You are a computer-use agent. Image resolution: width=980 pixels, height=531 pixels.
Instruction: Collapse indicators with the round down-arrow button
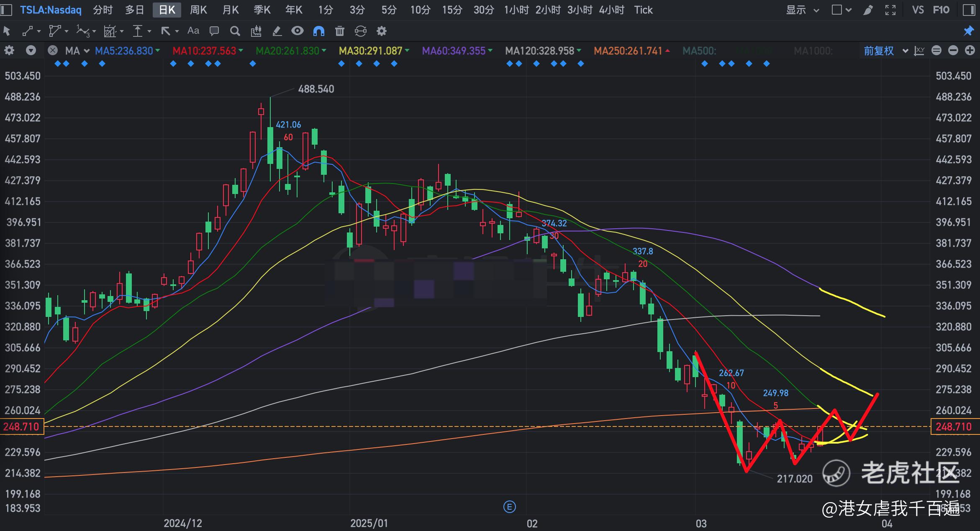(31, 51)
